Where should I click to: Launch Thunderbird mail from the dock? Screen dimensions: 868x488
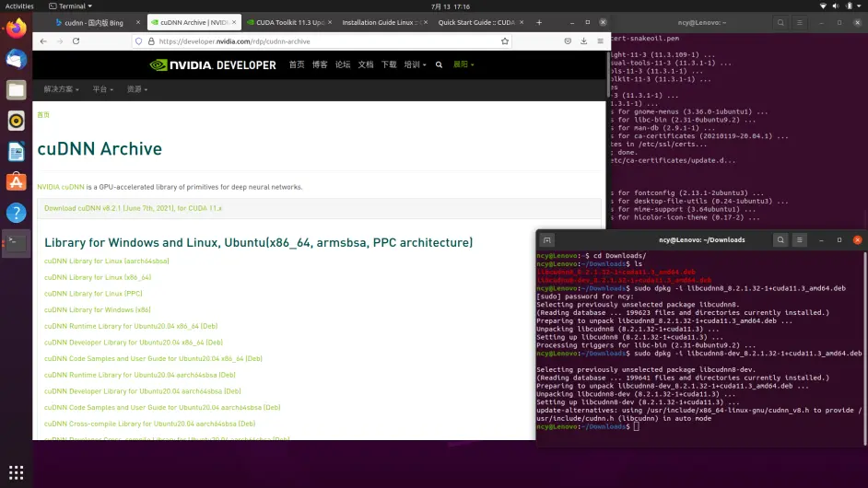pos(16,59)
